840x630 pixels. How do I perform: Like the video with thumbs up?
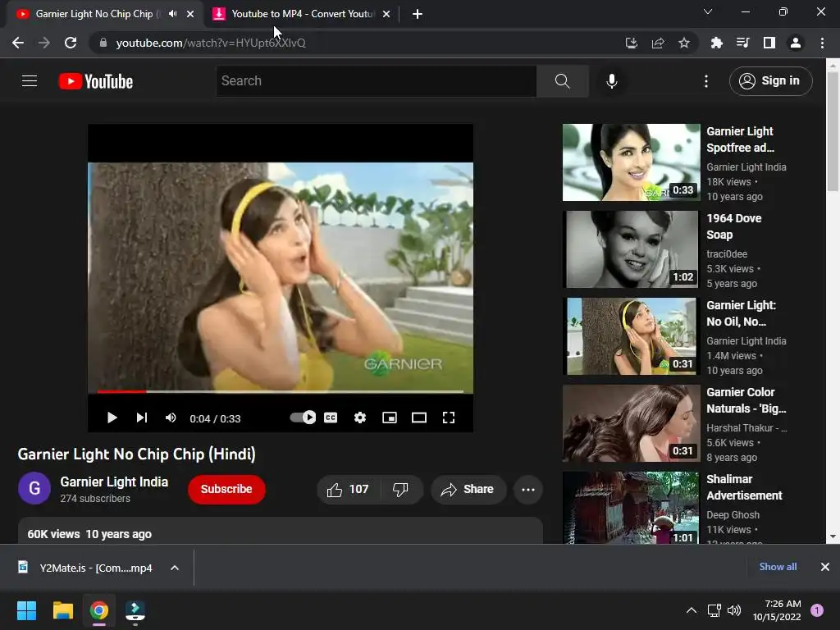click(348, 489)
